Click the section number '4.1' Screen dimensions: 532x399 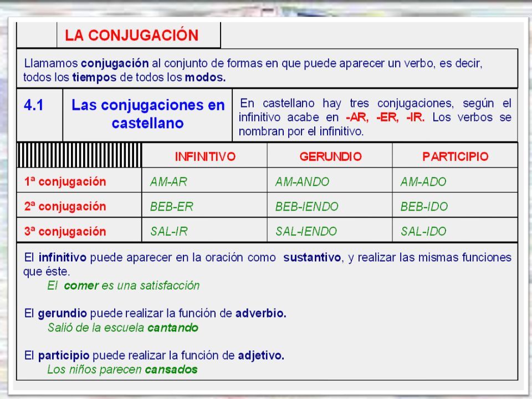[34, 105]
